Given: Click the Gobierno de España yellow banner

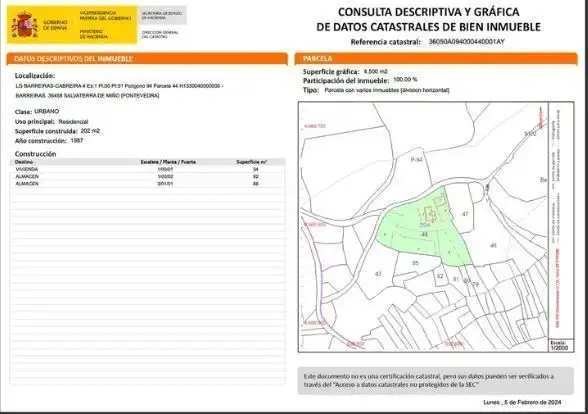Looking at the screenshot, I should click(x=72, y=25).
